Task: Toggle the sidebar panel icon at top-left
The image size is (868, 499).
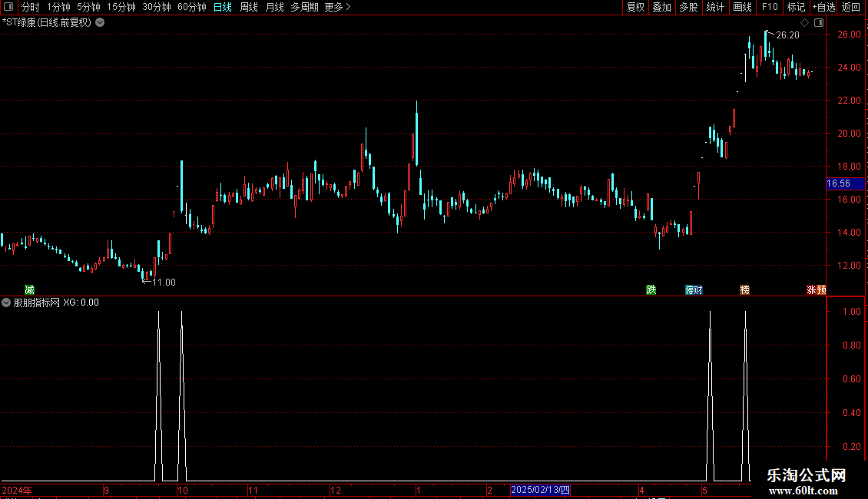Action: click(8, 7)
